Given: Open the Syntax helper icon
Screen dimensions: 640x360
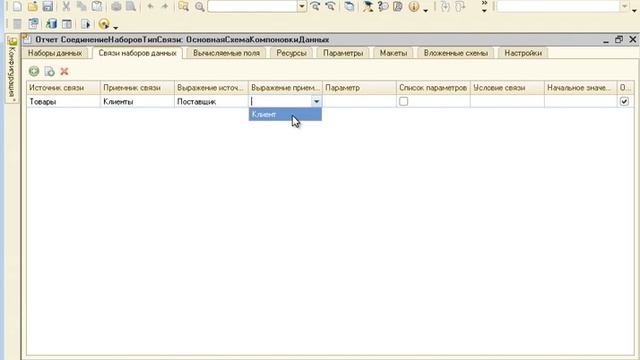Looking at the screenshot, I should tap(368, 6).
